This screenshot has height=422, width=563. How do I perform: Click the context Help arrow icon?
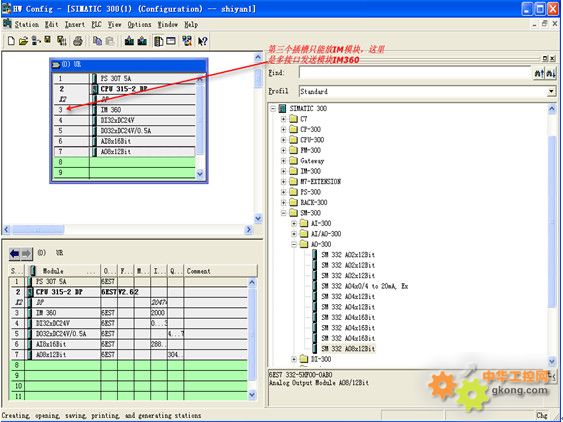[x=203, y=41]
